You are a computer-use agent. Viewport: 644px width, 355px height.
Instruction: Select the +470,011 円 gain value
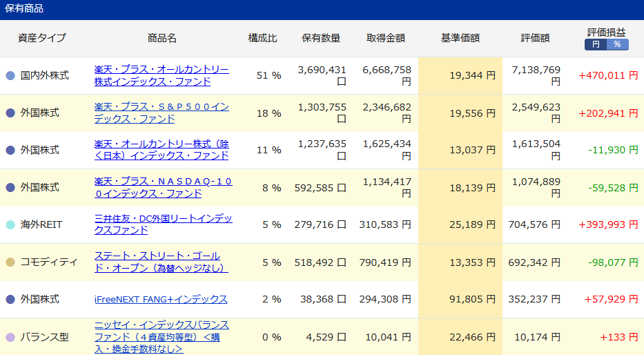pyautogui.click(x=608, y=75)
